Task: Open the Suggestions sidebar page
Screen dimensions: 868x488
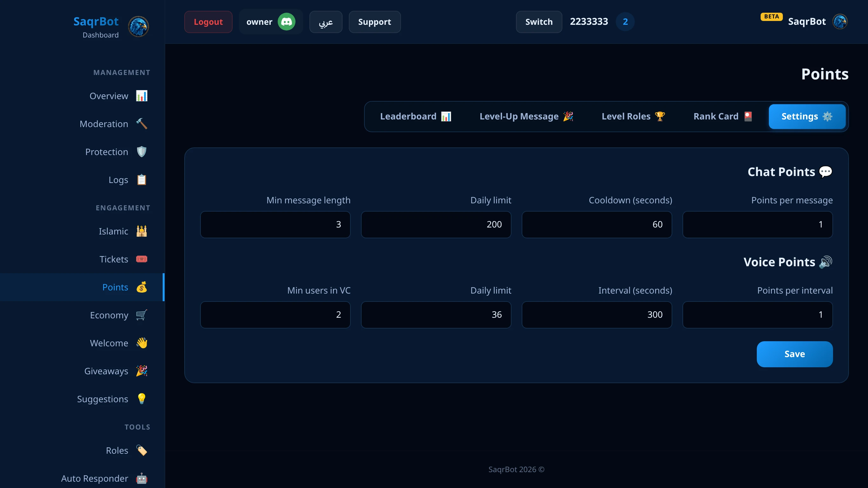Action: (82, 399)
